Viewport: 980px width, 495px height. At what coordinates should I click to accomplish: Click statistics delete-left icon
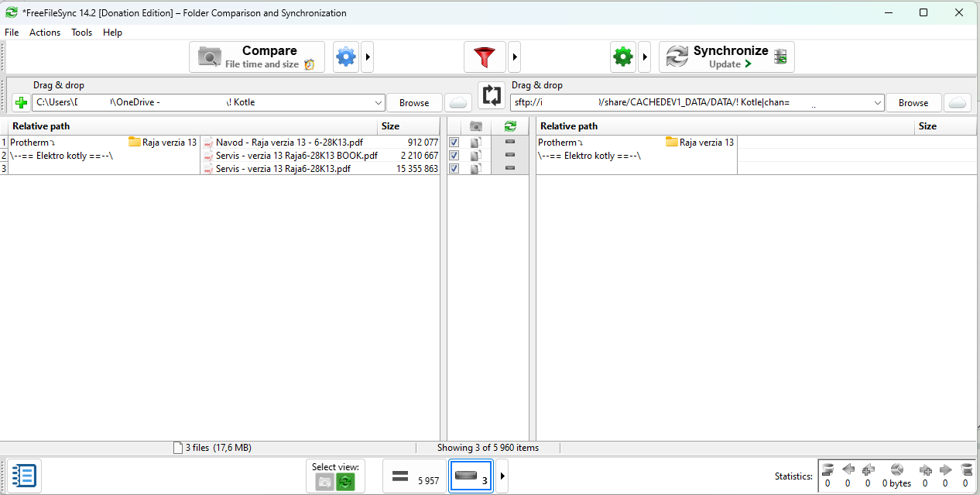click(x=828, y=469)
